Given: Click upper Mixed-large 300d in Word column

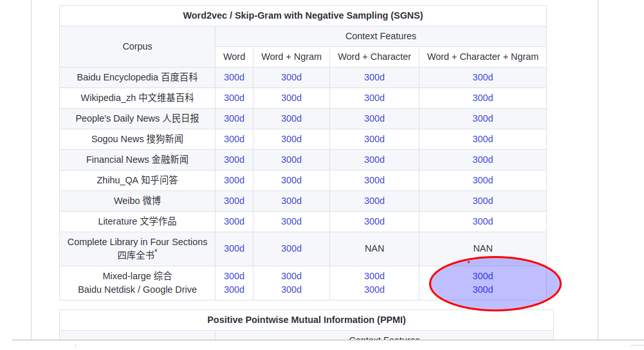Looking at the screenshot, I should [x=234, y=276].
